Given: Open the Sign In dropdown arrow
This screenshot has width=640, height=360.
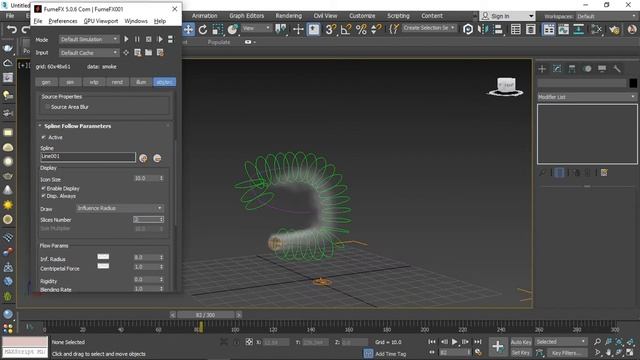Looking at the screenshot, I should click(531, 16).
